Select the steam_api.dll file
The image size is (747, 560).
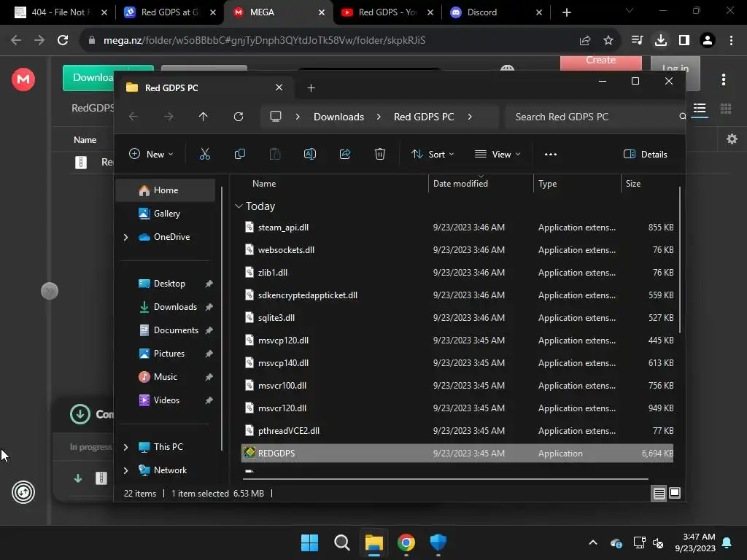tap(457, 227)
